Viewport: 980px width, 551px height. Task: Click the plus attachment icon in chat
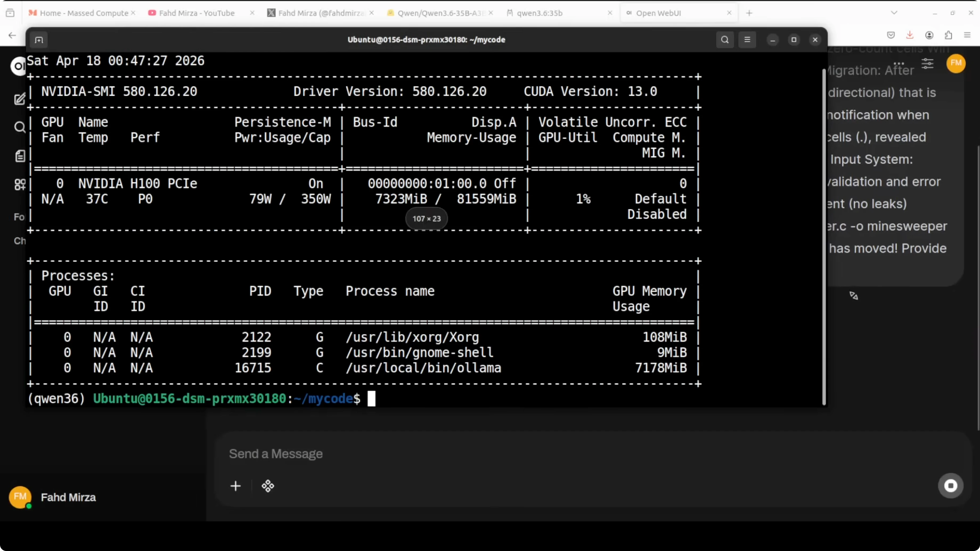(235, 486)
